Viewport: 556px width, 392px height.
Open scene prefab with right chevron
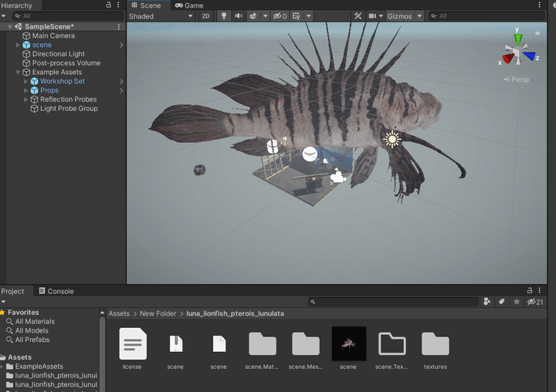click(121, 45)
